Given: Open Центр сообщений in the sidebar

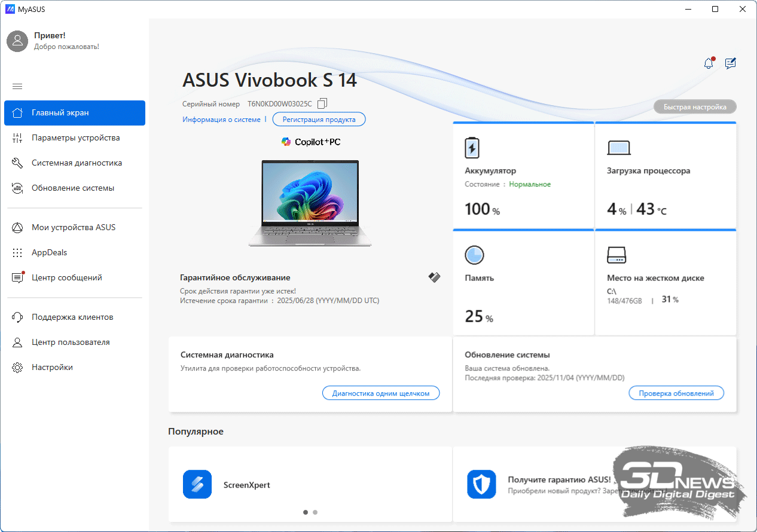Looking at the screenshot, I should (x=67, y=278).
